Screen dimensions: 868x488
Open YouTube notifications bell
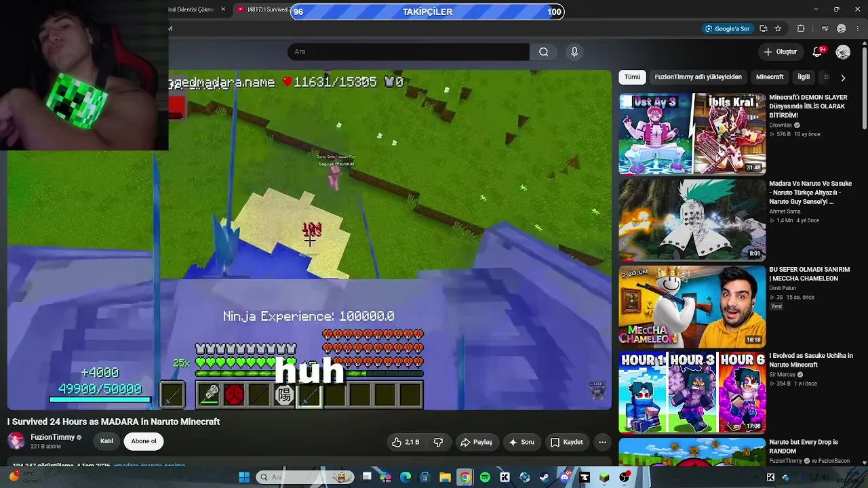click(x=818, y=52)
